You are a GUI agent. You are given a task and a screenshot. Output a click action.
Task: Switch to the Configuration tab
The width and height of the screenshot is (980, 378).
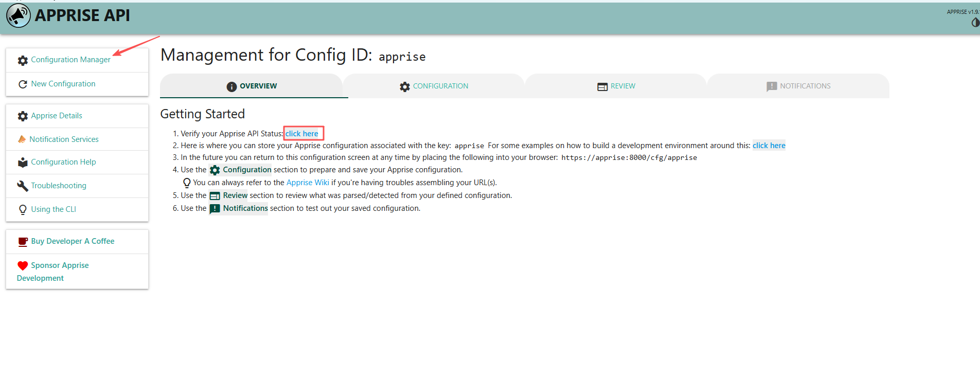tap(434, 86)
